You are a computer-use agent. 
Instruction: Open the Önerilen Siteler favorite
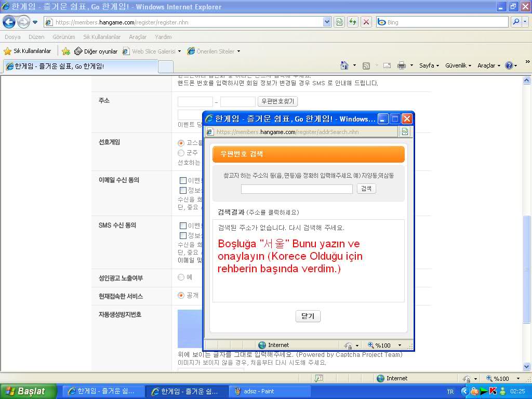click(214, 51)
